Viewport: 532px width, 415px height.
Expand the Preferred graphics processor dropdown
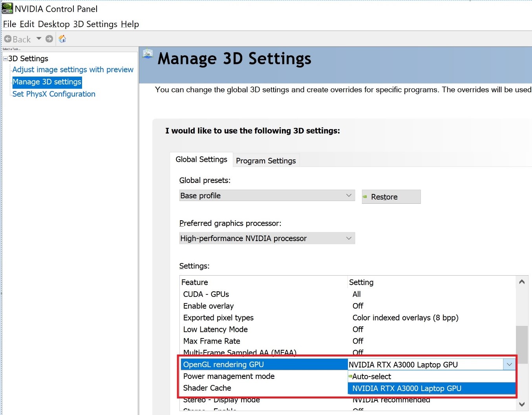(267, 238)
